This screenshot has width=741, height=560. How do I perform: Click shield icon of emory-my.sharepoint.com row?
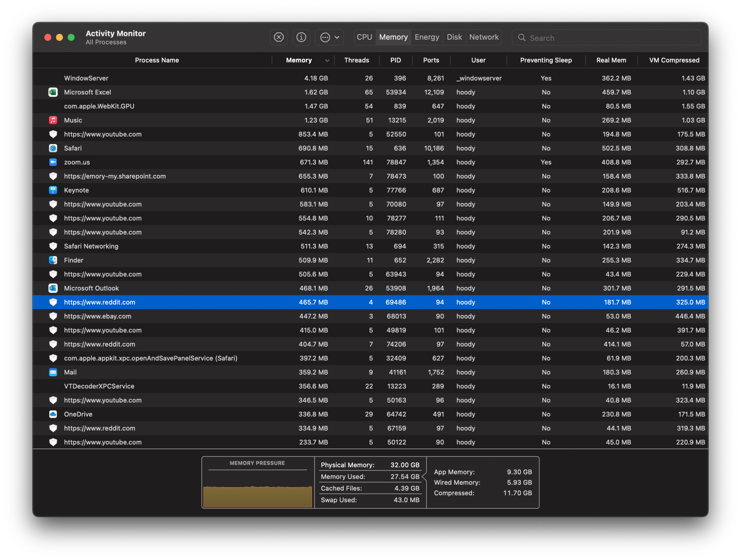point(53,176)
